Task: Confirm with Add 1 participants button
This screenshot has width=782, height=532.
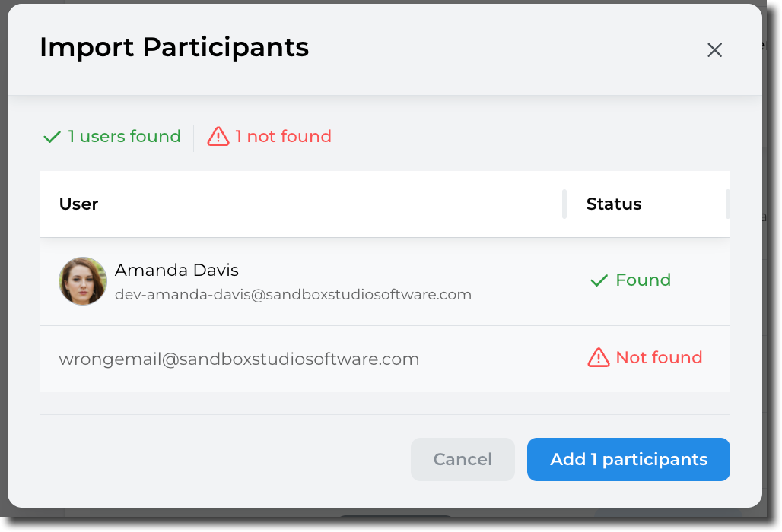Action: click(628, 459)
